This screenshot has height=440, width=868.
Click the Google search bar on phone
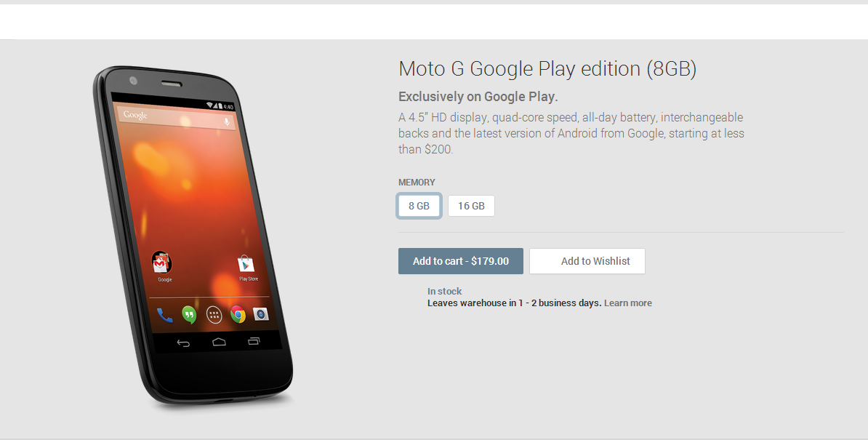[x=177, y=118]
